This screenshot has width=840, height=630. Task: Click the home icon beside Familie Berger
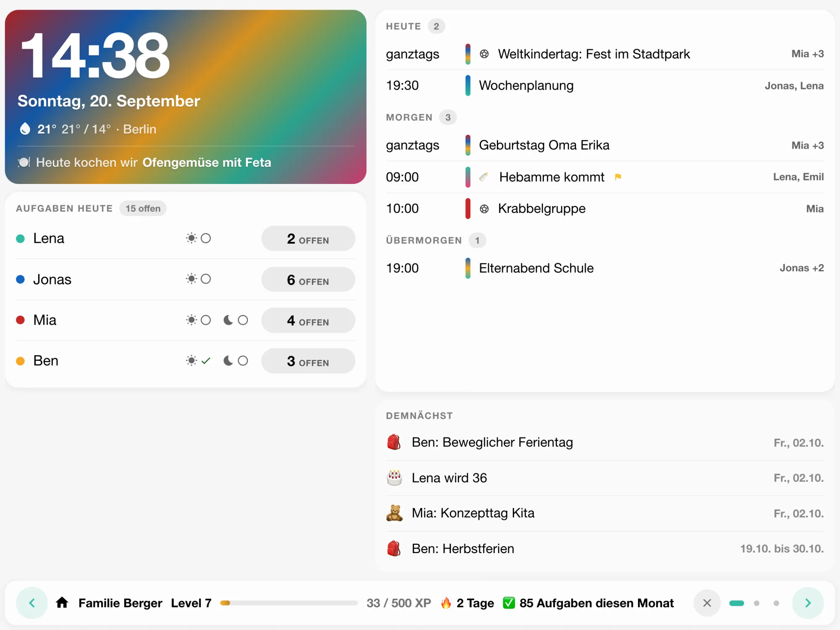(62, 603)
